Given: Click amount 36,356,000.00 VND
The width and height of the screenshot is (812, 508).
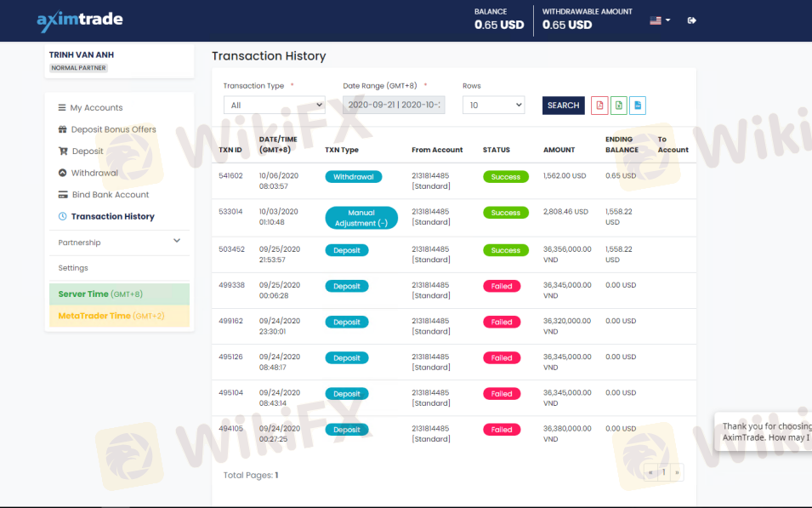Looking at the screenshot, I should pyautogui.click(x=567, y=254).
